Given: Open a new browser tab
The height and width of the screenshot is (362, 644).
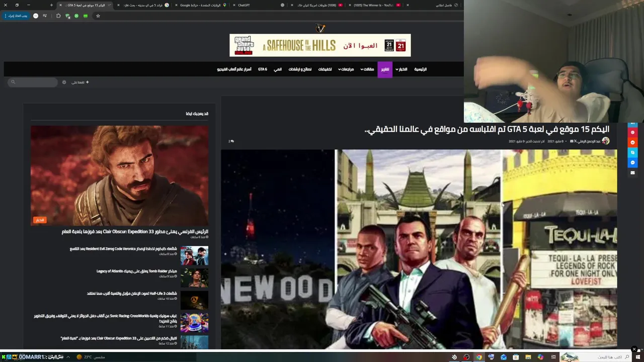Looking at the screenshot, I should [x=51, y=5].
